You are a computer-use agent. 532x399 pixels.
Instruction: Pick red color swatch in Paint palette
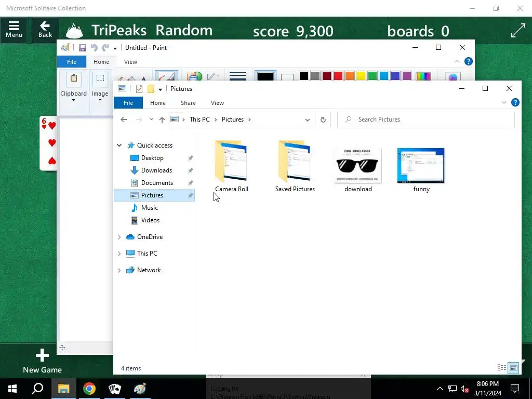[x=338, y=76]
